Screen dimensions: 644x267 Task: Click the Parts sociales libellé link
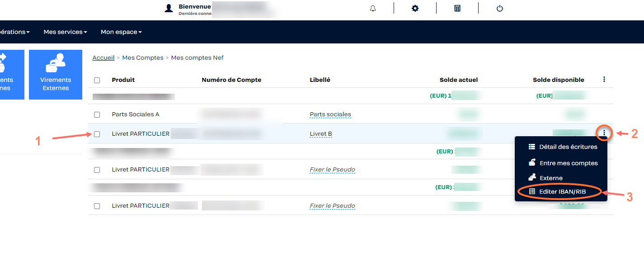pyautogui.click(x=330, y=114)
